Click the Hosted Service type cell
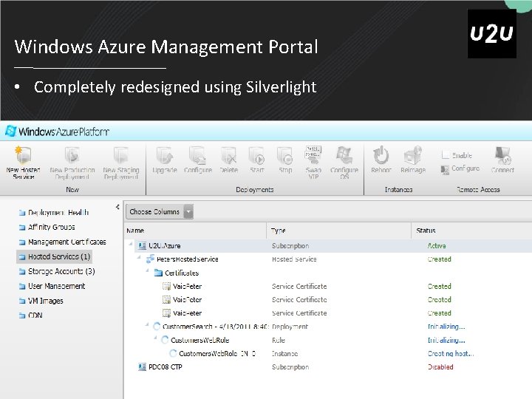Viewport: 532px width, 399px height. pyautogui.click(x=294, y=259)
